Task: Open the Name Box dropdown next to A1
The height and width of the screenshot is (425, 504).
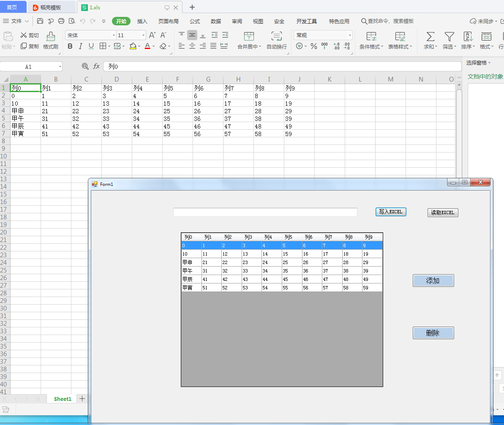Action: click(60, 67)
